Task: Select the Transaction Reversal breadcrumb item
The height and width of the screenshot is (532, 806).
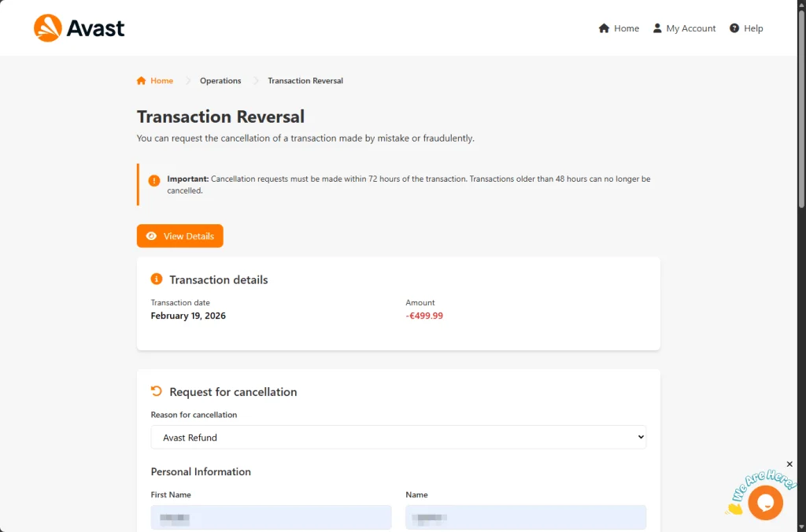Action: [x=305, y=81]
